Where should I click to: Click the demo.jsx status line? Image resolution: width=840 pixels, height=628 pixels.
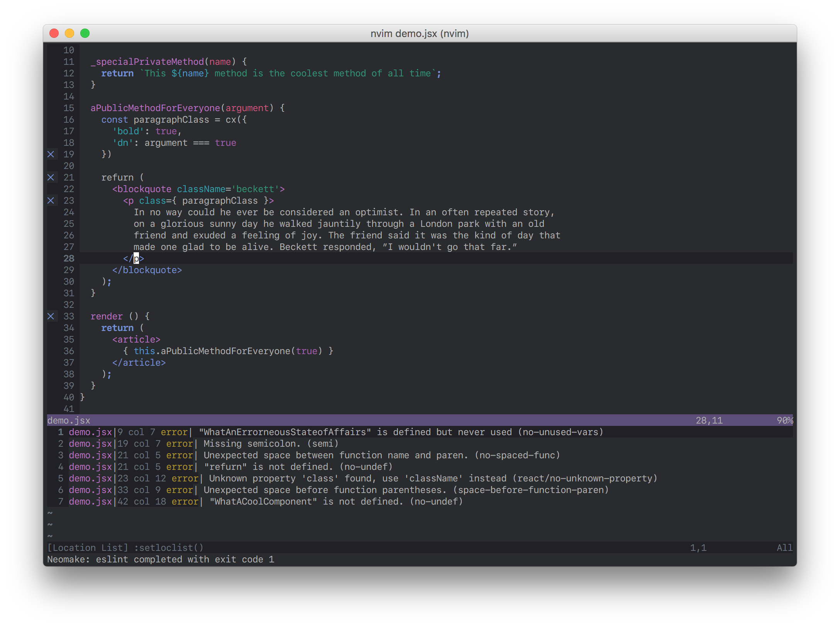coord(69,420)
